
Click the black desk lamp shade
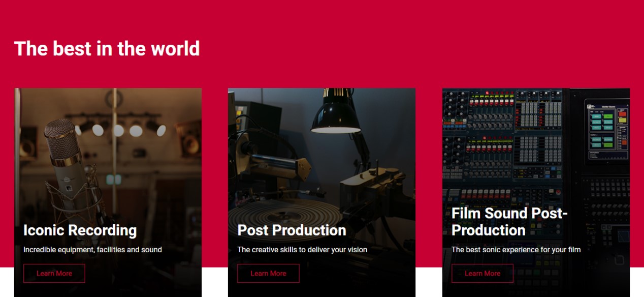335,114
